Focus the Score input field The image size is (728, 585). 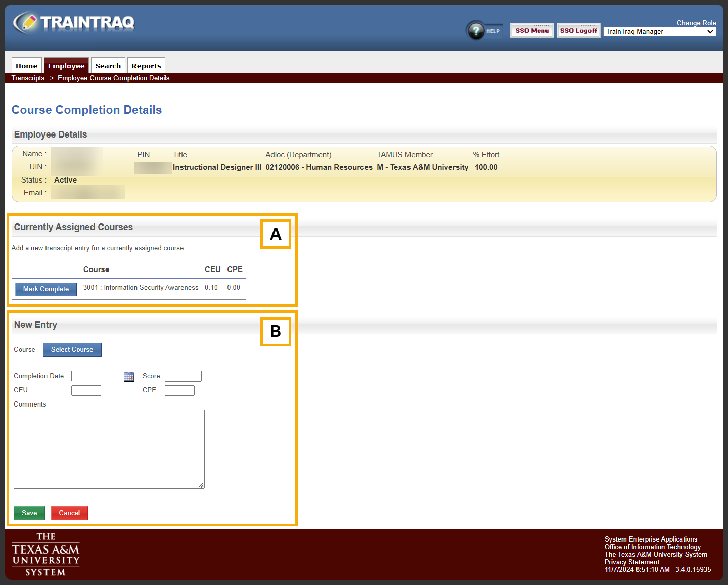183,376
